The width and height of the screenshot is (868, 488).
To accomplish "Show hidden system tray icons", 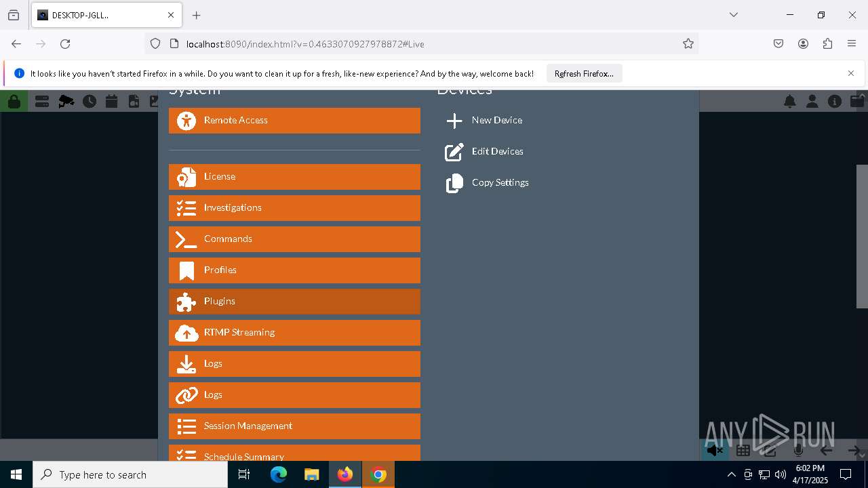I will coord(731,474).
